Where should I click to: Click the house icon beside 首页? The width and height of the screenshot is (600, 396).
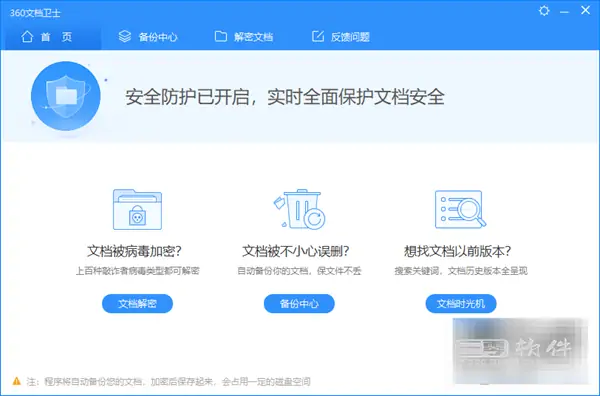(x=27, y=37)
